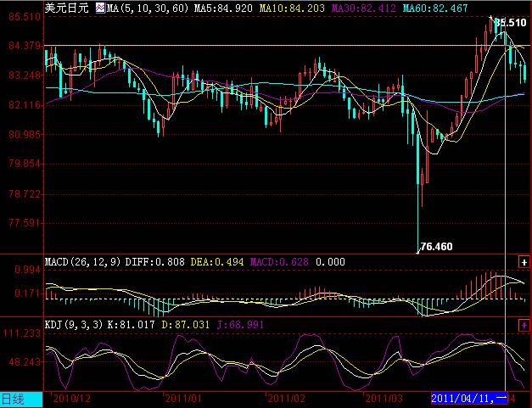Screen dimensions: 532x408
Task: Click the highlighted 2011/04/11 date label
Action: (x=469, y=398)
